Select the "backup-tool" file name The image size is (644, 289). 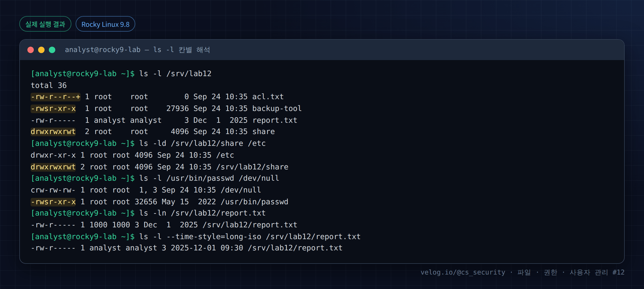click(x=277, y=109)
